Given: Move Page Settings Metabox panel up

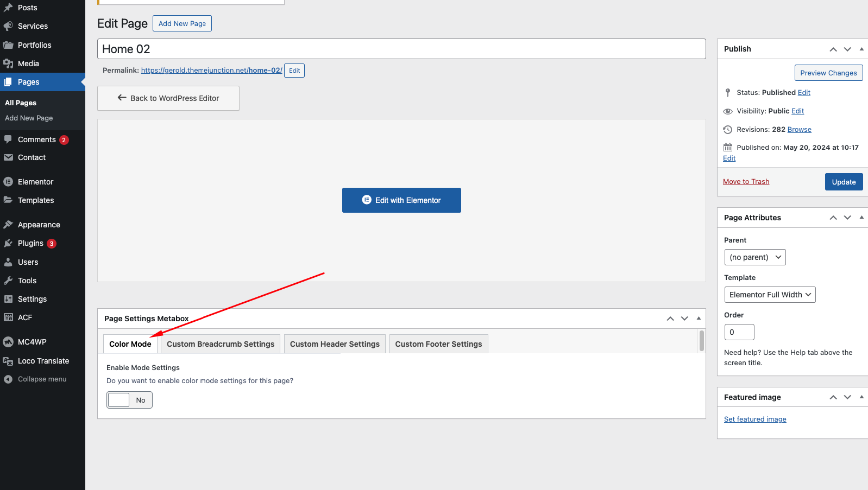Looking at the screenshot, I should 670,319.
